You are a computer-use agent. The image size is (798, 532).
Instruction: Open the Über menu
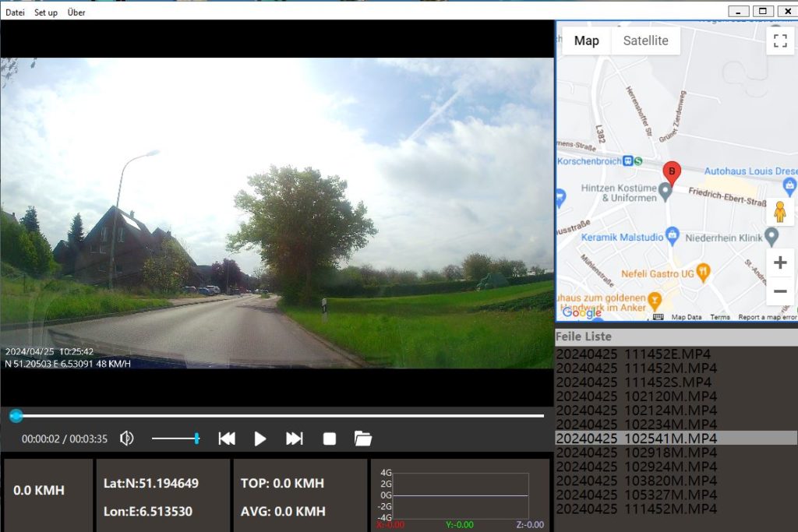[76, 12]
